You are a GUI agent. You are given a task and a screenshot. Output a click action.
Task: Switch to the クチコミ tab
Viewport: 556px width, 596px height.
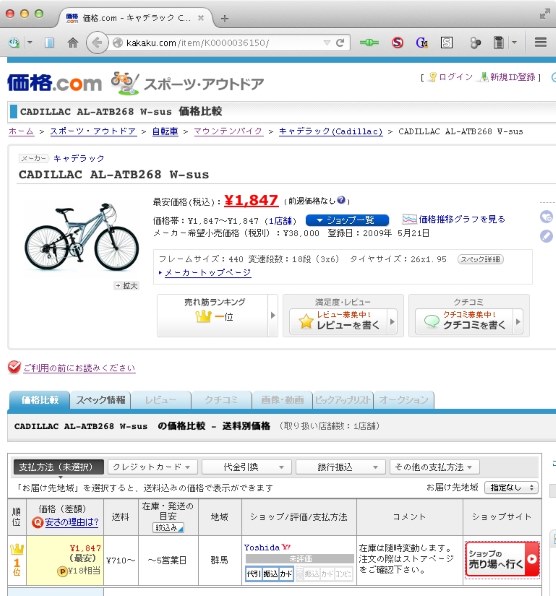[x=222, y=400]
